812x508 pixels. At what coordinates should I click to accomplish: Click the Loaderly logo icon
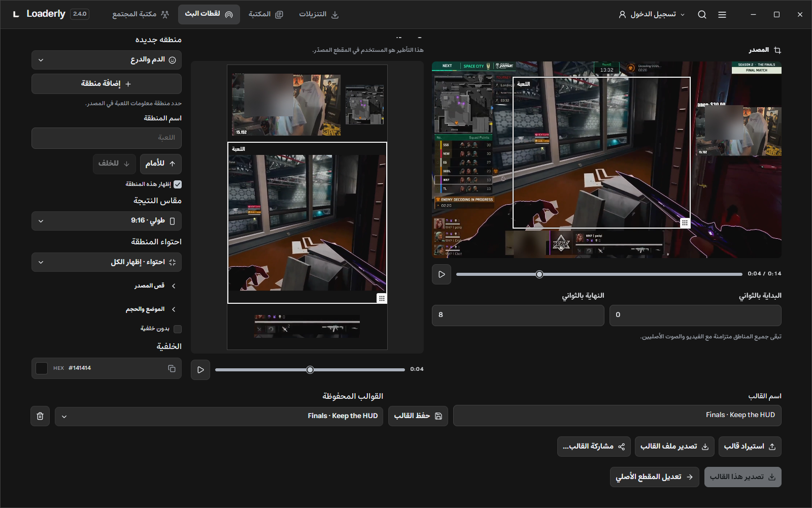pos(16,14)
